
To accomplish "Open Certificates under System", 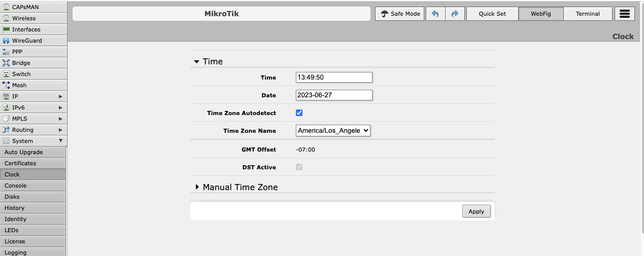I will coord(33,163).
